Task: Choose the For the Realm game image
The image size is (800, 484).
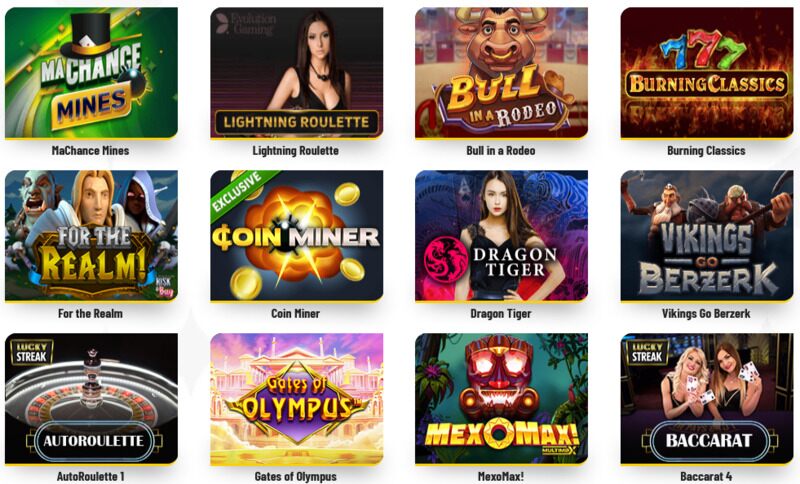Action: pos(91,236)
